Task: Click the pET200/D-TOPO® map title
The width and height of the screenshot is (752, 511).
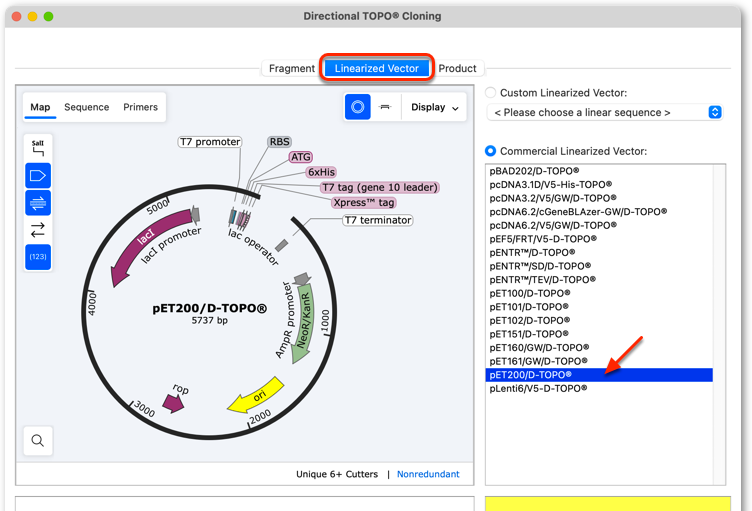Action: 210,309
